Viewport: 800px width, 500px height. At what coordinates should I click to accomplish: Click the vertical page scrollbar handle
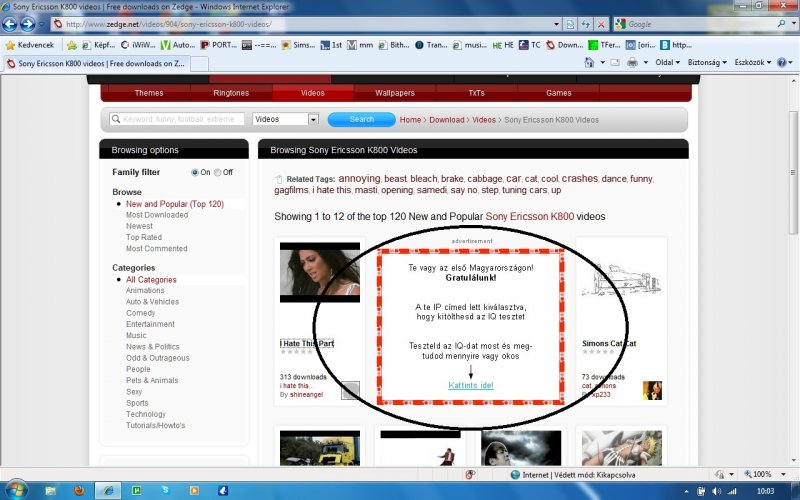[793, 172]
